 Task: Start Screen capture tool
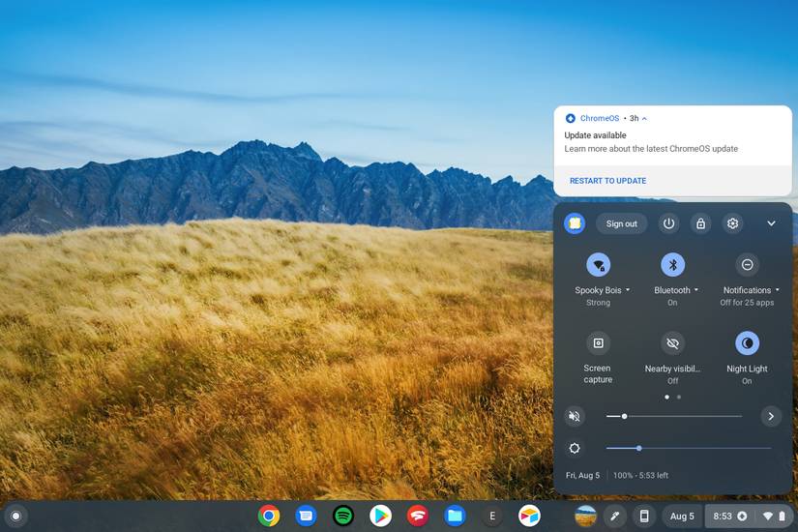pyautogui.click(x=598, y=343)
